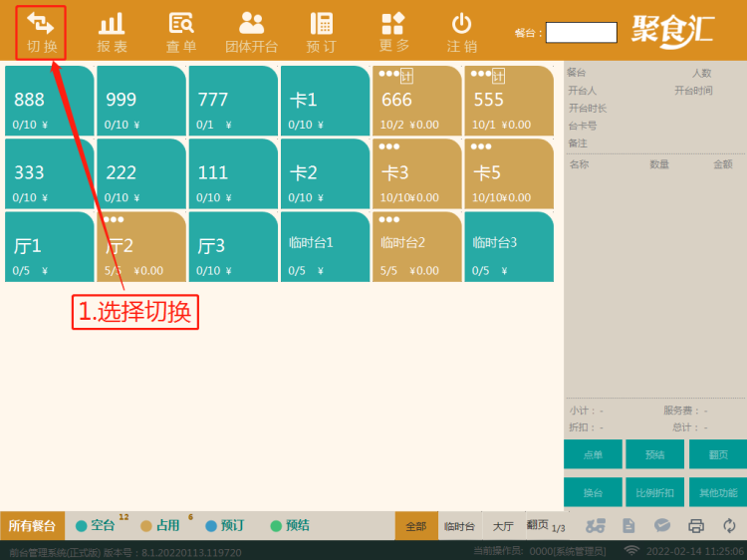Click 翻页 1/3 page button in bottom bar

pos(546,526)
